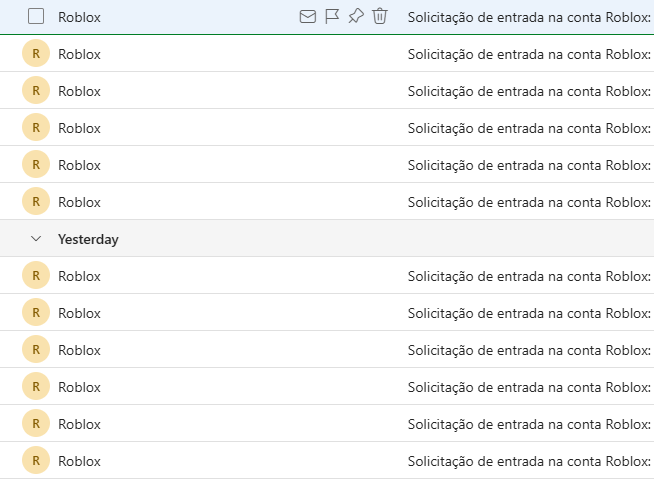Pin the highlighted Roblox email
Screen dimensions: 654x481
[356, 17]
